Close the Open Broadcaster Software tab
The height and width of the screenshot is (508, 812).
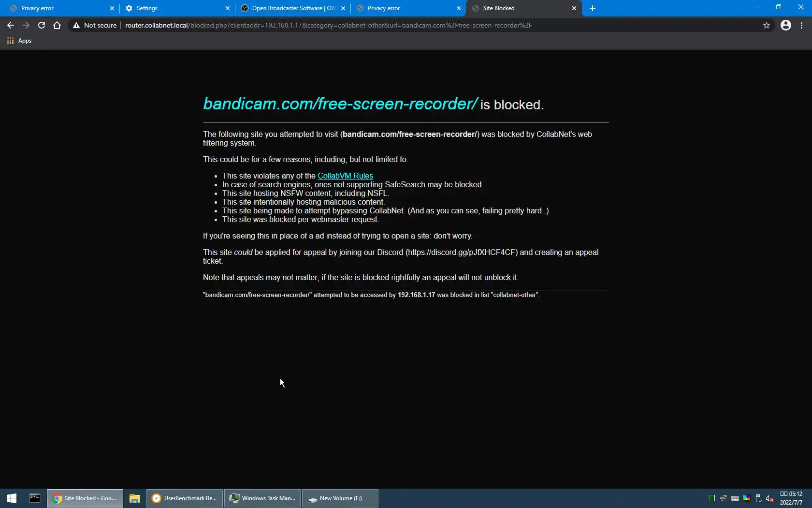[343, 8]
